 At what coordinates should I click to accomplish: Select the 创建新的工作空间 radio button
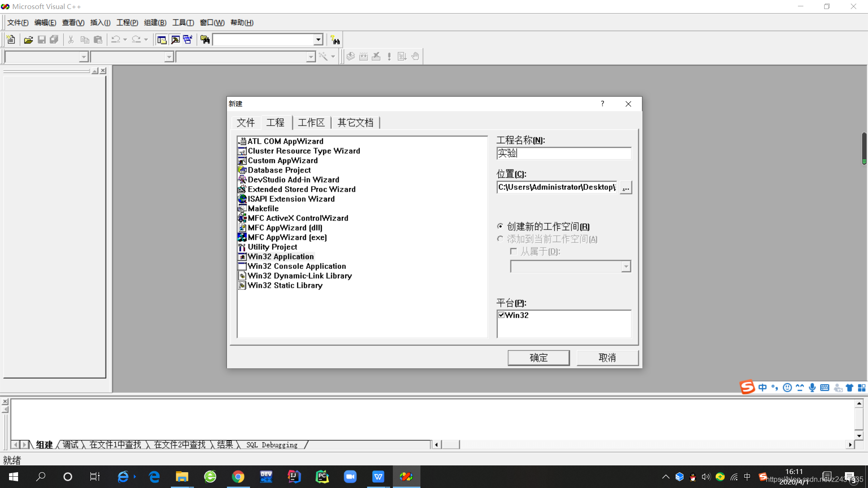point(500,226)
